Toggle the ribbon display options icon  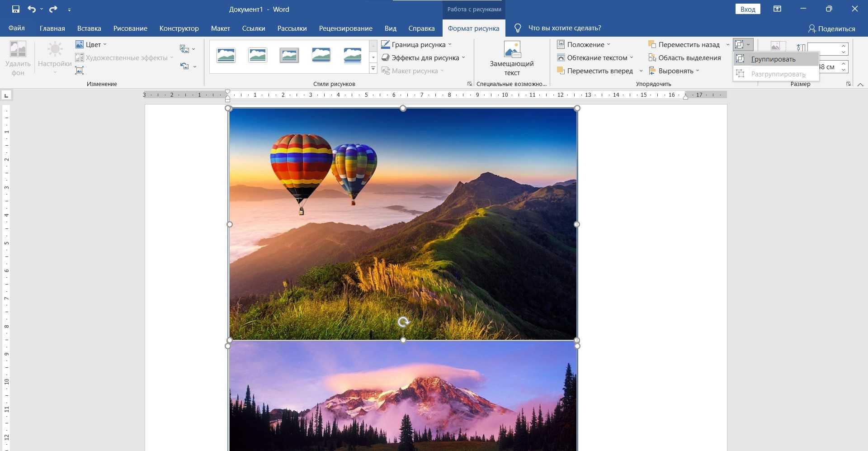(x=777, y=9)
